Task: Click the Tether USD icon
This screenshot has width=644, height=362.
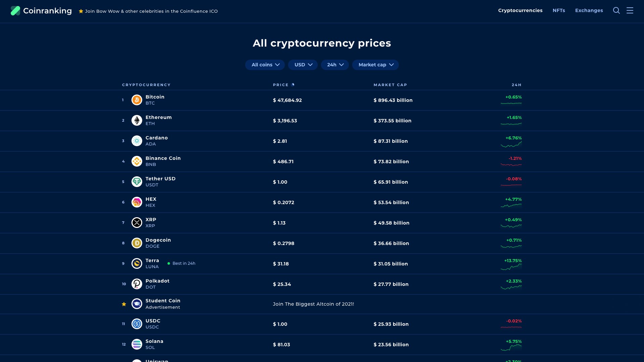Action: pos(137,182)
